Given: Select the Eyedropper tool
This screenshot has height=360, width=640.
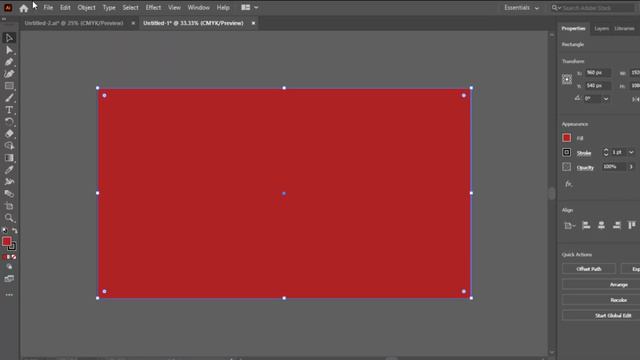Looking at the screenshot, I should 9,170.
